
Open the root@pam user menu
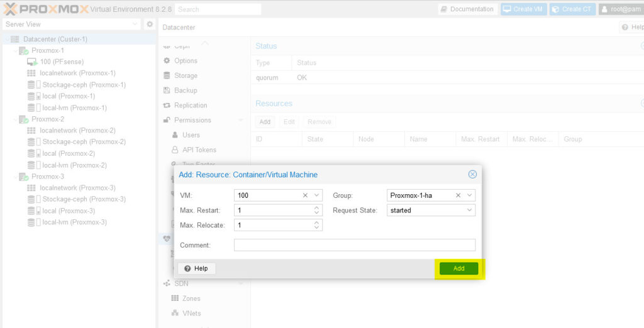[621, 9]
